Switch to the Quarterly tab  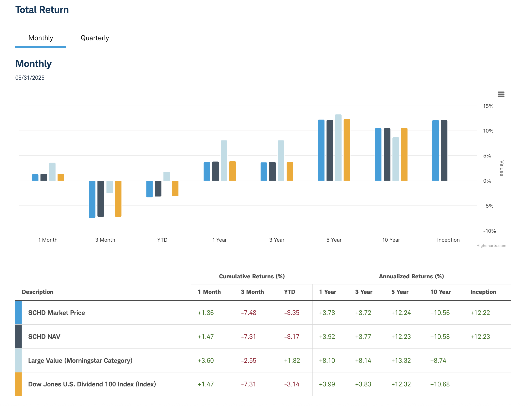coord(95,38)
